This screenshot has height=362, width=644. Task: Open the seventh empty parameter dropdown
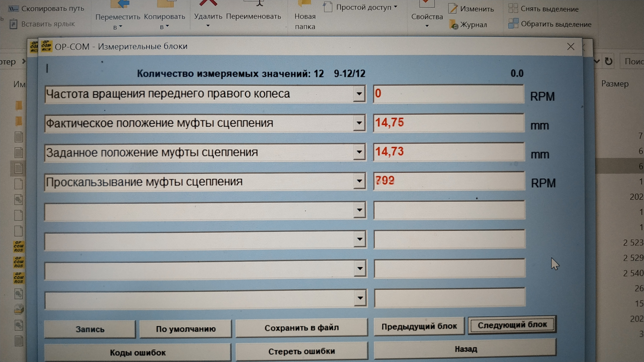pyautogui.click(x=360, y=268)
